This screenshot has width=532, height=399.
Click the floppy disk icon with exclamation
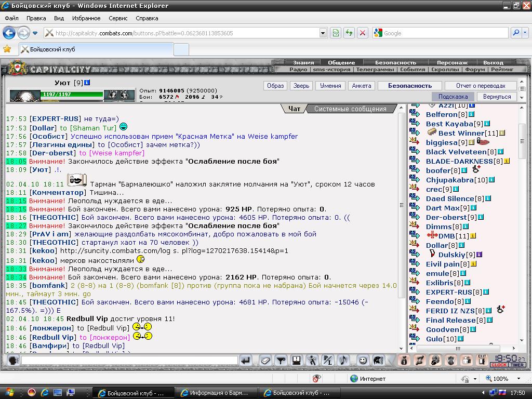pos(296,361)
